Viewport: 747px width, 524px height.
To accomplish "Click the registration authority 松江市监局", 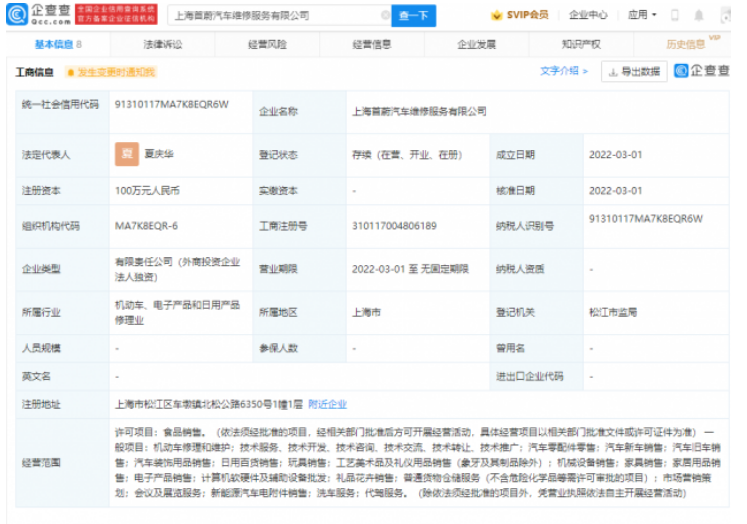I will click(x=613, y=312).
